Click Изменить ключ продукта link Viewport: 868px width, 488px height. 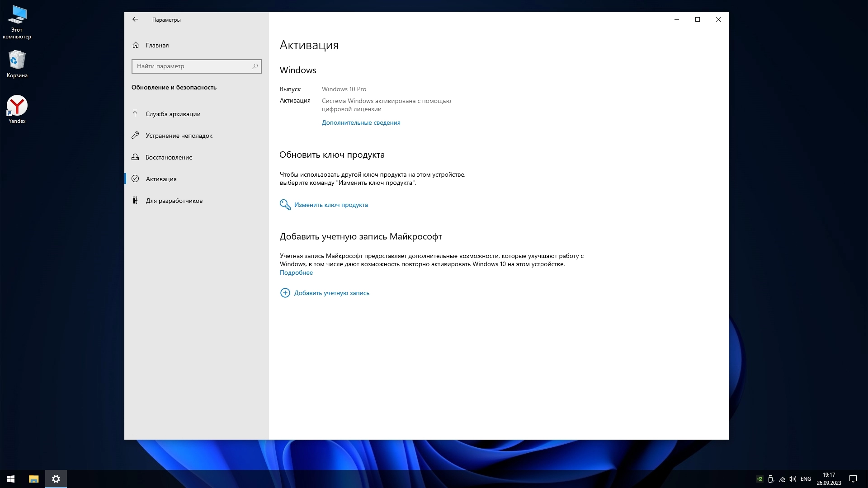tap(330, 205)
